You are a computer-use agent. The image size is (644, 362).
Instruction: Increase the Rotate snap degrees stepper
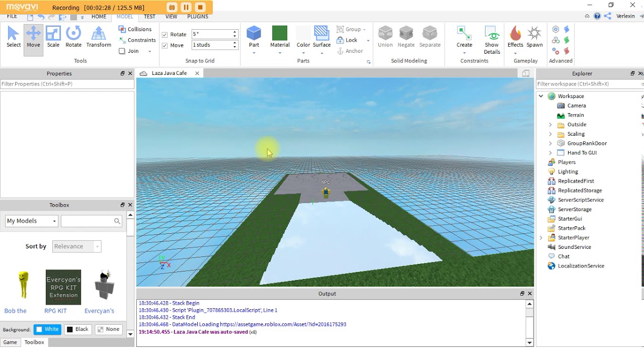point(234,32)
